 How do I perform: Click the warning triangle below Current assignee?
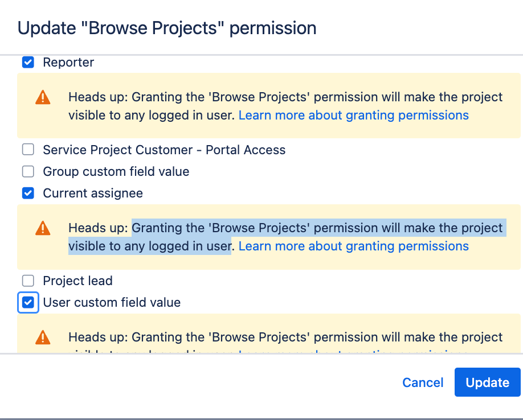pos(43,228)
